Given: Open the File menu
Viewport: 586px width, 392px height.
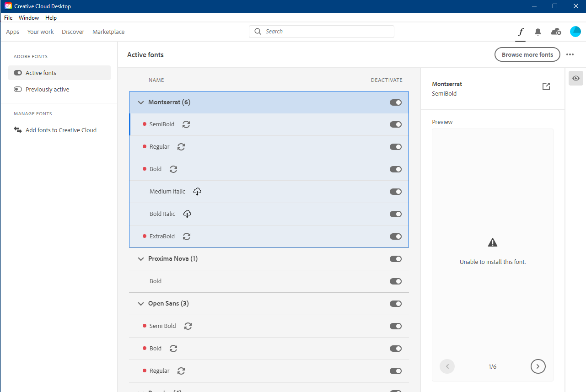Looking at the screenshot, I should tap(8, 18).
